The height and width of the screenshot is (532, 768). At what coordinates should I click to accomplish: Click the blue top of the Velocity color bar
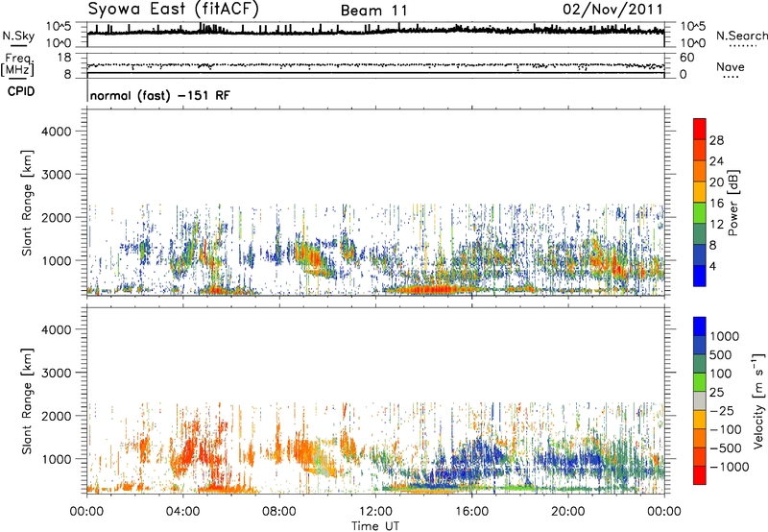coord(700,326)
